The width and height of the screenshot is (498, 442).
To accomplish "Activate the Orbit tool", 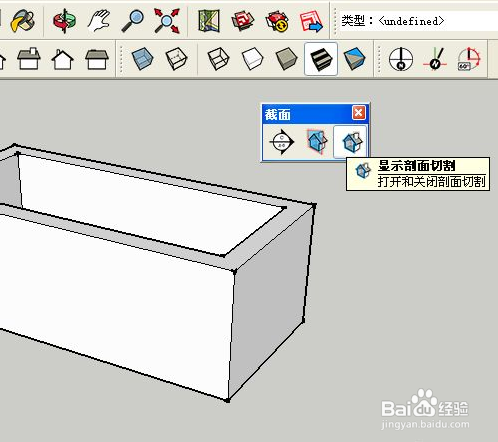I will point(64,21).
